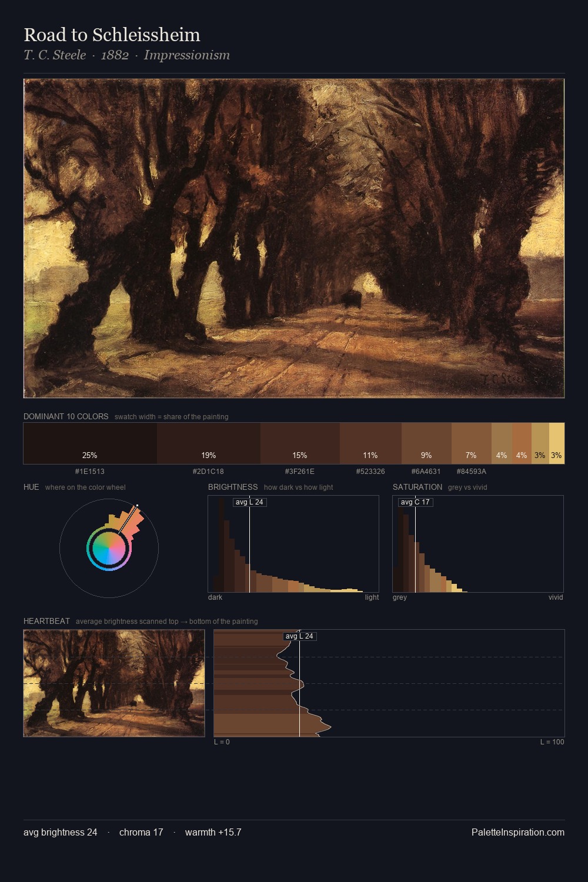588x882 pixels.
Task: Click the 'chroma 17' footer stat
Action: 141,833
